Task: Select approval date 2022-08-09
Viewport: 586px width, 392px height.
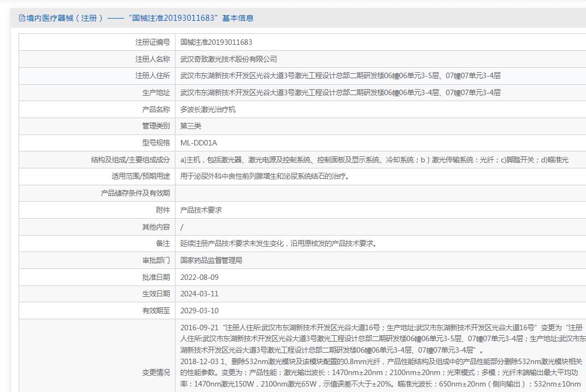Action: click(x=199, y=277)
